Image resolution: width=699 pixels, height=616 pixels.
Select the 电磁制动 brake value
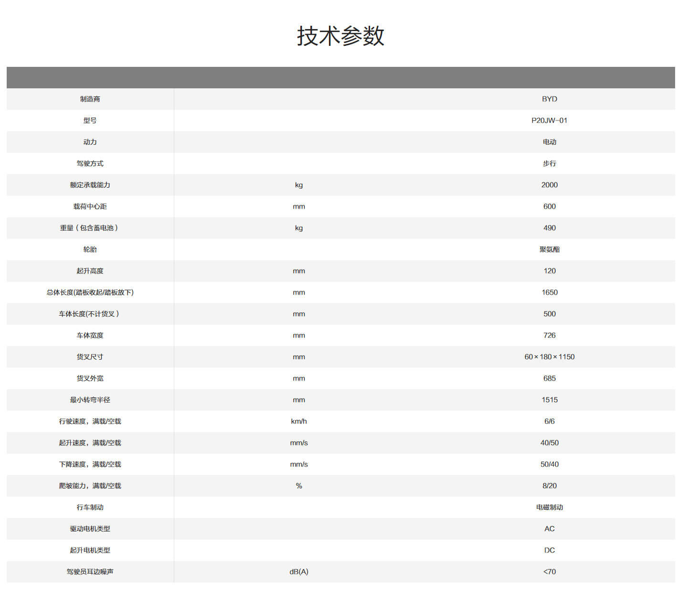pyautogui.click(x=549, y=507)
